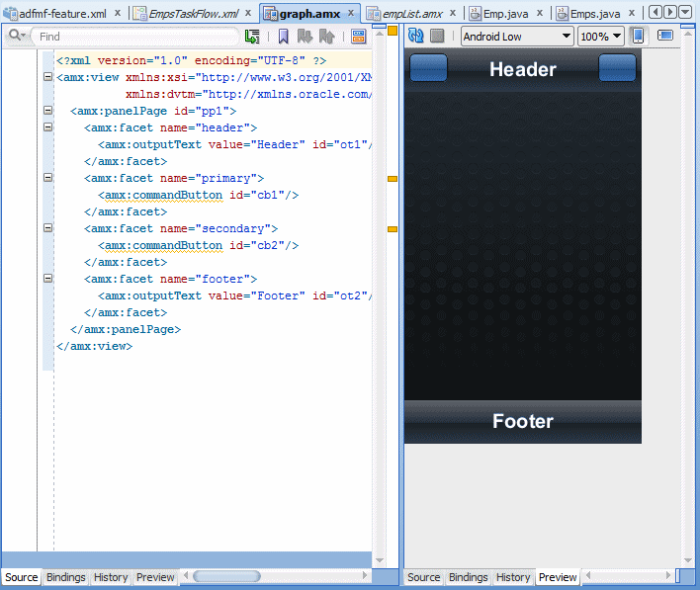Click the right button in preview header
This screenshot has height=590, width=700.
point(617,68)
